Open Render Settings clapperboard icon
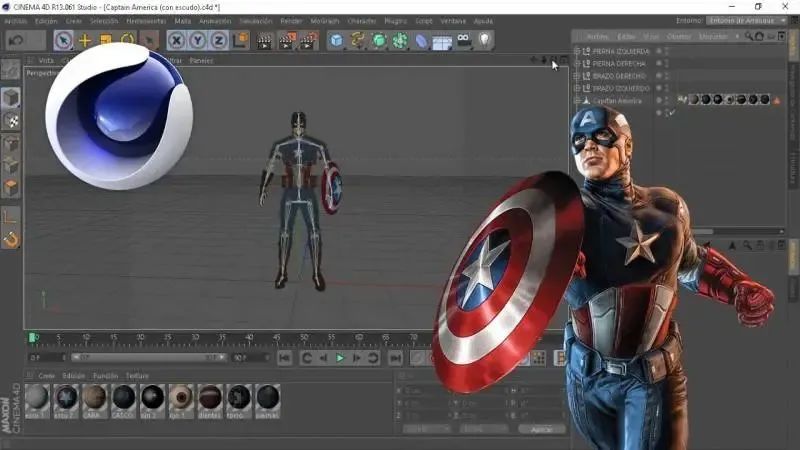 pos(309,41)
